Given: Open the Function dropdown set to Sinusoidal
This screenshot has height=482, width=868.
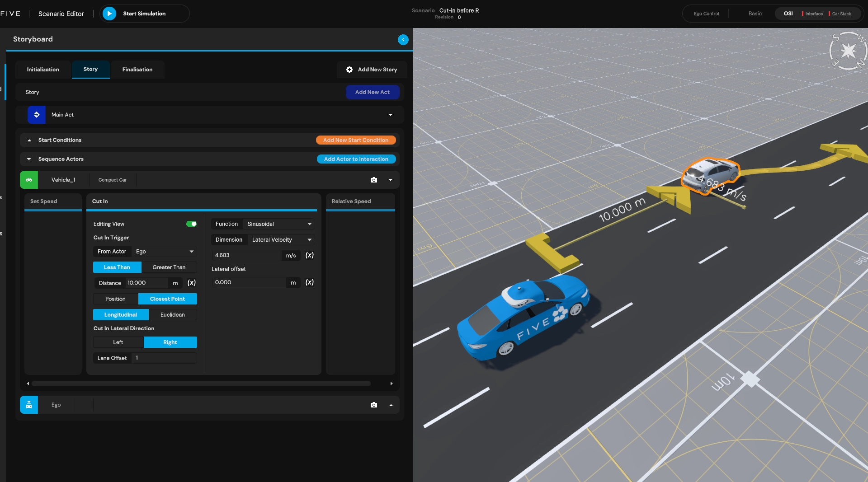Looking at the screenshot, I should click(278, 224).
